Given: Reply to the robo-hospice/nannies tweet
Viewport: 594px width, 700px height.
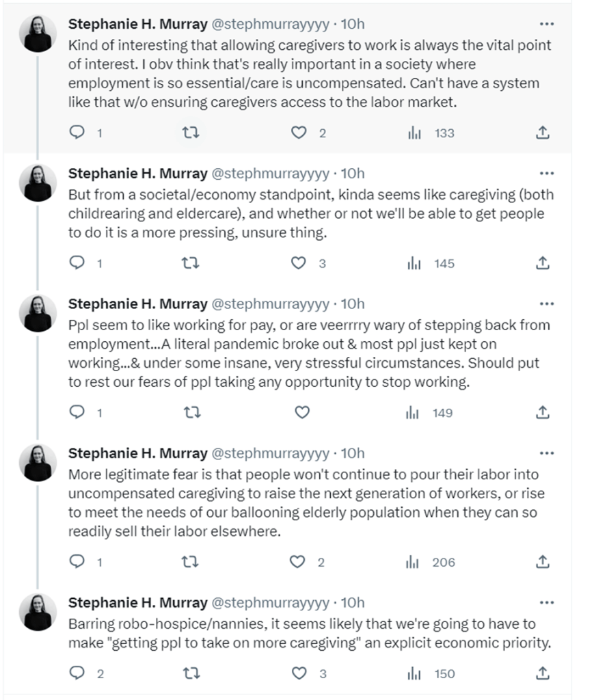Looking at the screenshot, I should pos(79,673).
